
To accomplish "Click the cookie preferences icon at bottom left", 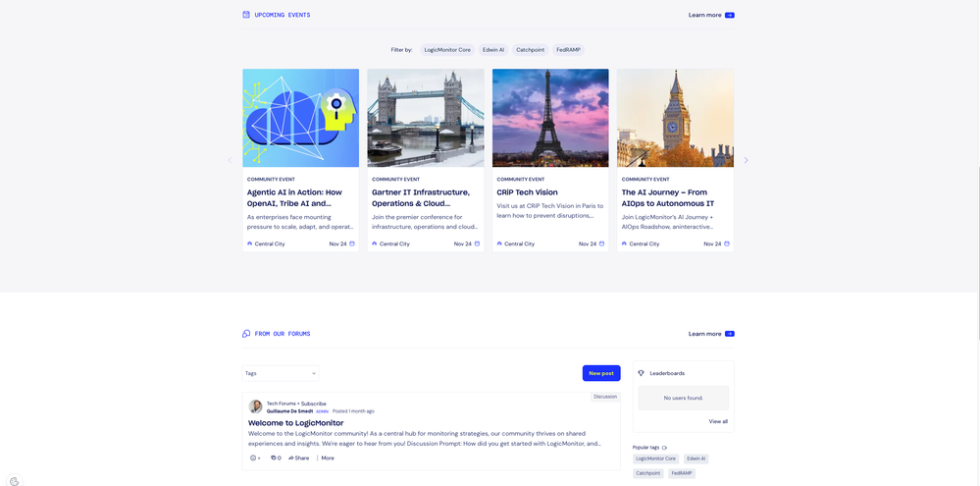I will (x=14, y=480).
